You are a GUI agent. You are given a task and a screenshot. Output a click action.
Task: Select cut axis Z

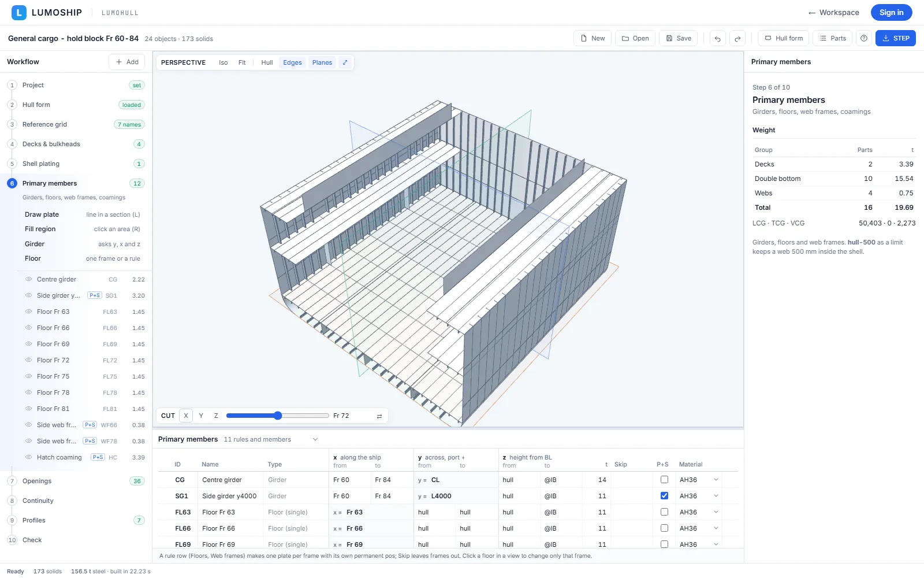tap(216, 416)
